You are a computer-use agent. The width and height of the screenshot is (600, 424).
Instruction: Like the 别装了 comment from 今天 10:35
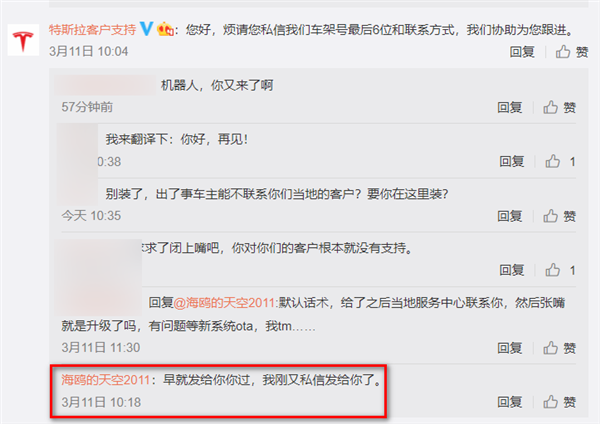(x=559, y=216)
